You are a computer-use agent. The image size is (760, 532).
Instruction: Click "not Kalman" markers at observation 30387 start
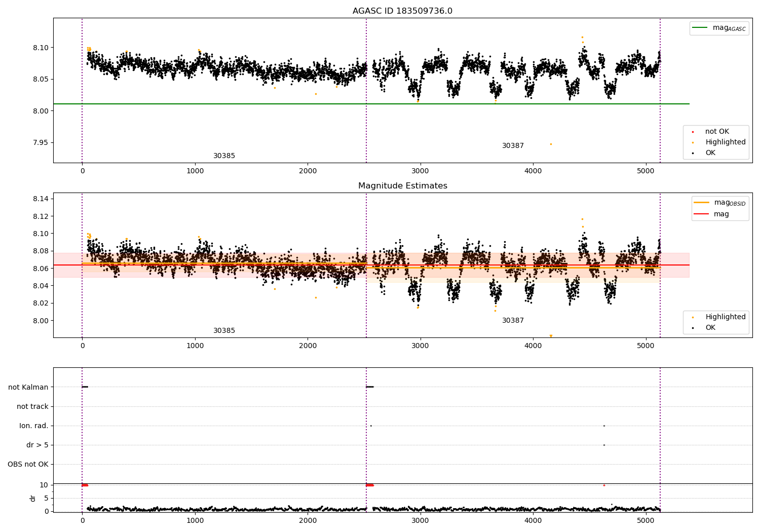370,387
